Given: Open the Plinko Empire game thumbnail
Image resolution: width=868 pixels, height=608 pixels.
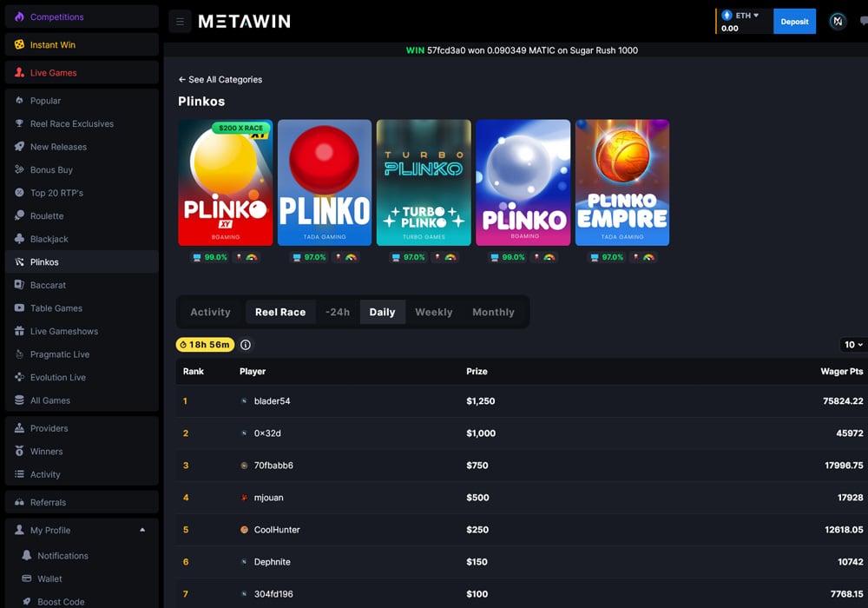Looking at the screenshot, I should pos(621,182).
